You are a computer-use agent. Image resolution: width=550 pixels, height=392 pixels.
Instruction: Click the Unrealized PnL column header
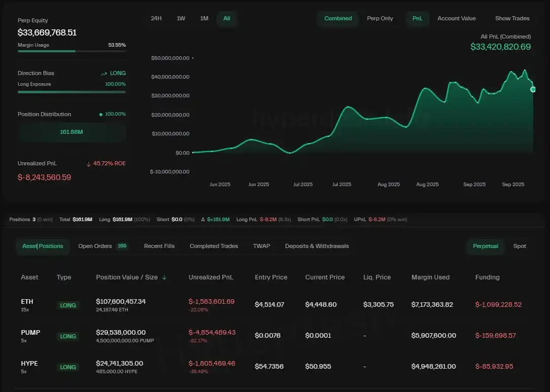pos(211,277)
